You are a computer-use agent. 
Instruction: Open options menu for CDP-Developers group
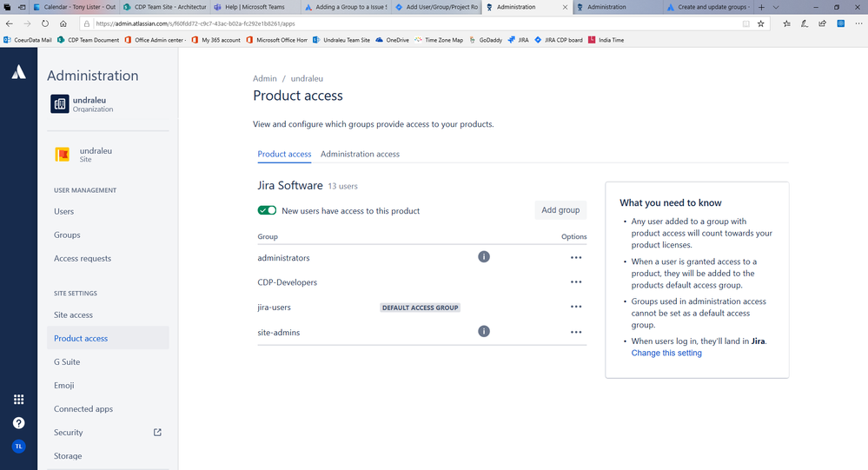[576, 281]
